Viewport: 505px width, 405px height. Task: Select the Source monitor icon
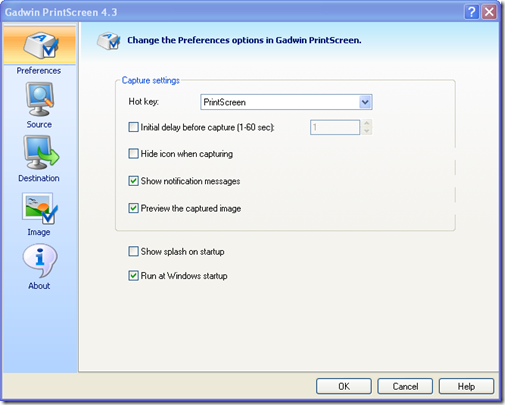click(39, 99)
